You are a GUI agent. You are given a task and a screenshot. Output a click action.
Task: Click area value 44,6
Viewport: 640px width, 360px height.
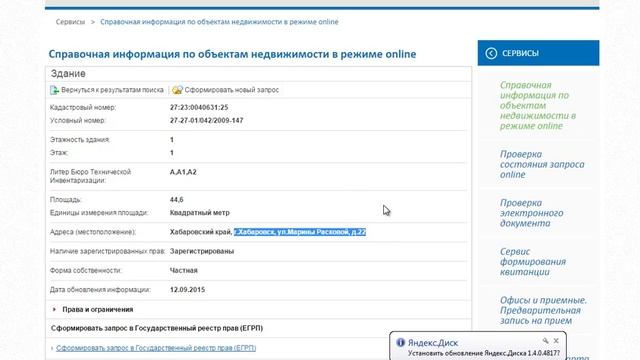[176, 200]
